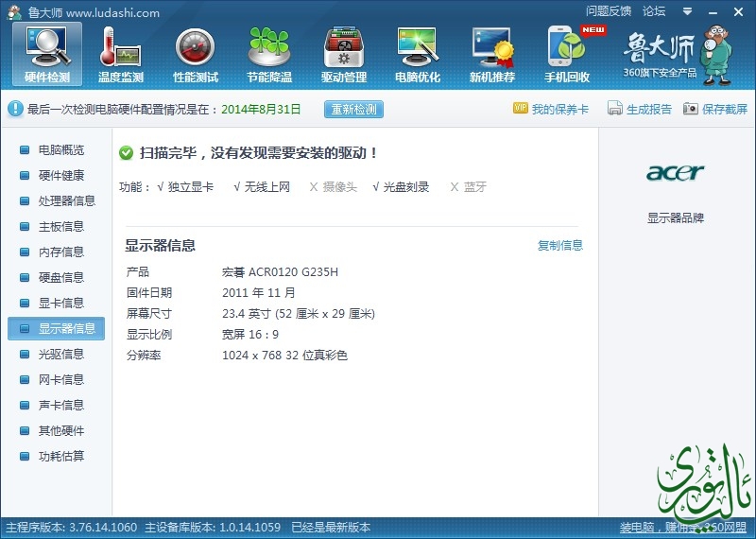Select 显示器信息 in sidebar
This screenshot has width=756, height=539.
[x=57, y=329]
